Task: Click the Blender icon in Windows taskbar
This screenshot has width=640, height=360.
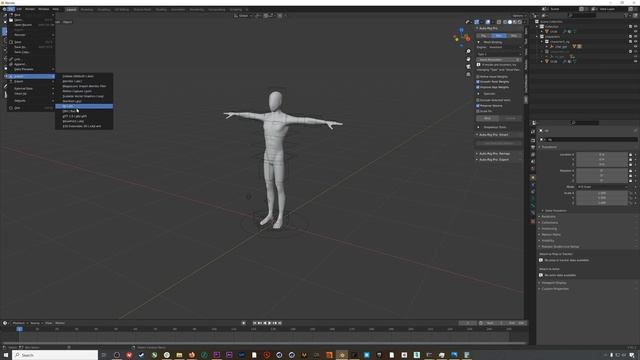Action: click(x=342, y=355)
